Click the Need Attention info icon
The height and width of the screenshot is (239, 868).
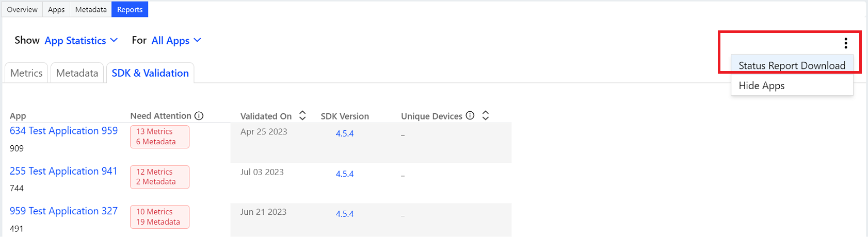pyautogui.click(x=199, y=116)
